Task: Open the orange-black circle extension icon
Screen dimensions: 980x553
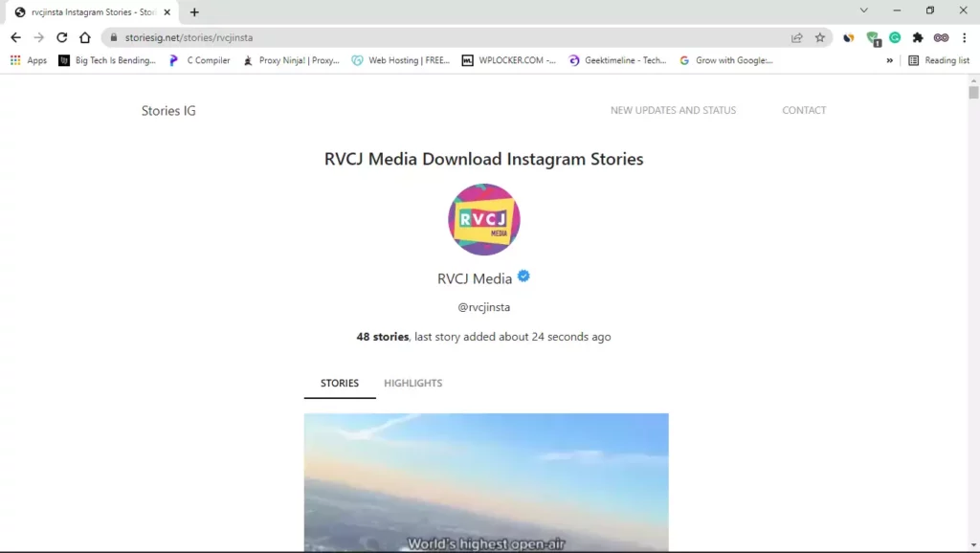Action: click(848, 37)
